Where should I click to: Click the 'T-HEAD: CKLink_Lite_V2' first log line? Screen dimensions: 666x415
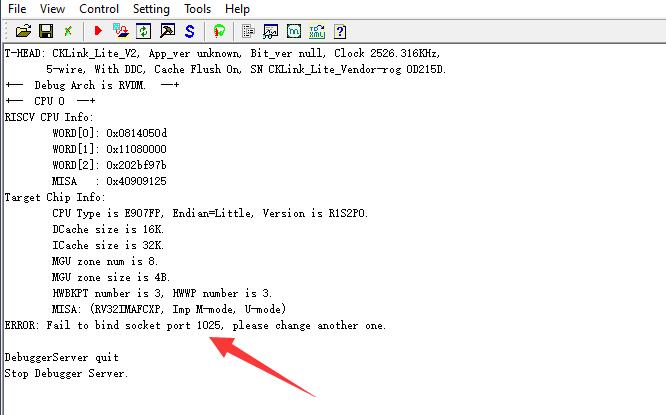pyautogui.click(x=222, y=54)
